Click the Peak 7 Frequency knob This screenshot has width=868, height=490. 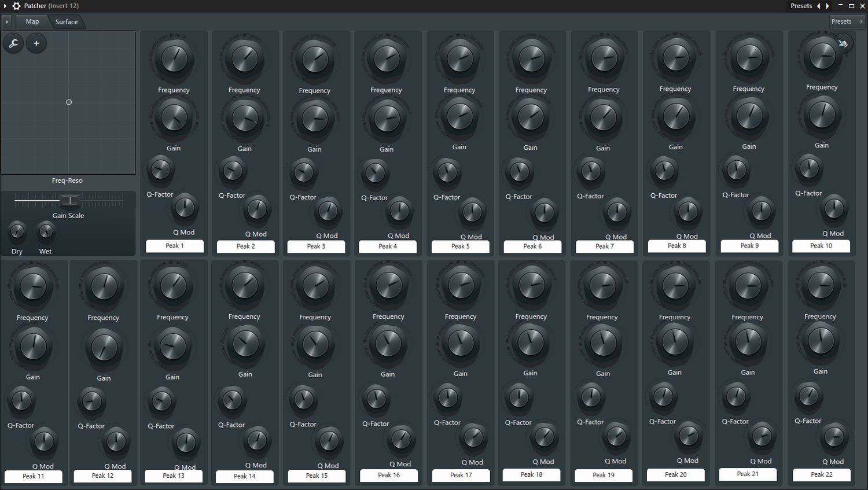(604, 58)
